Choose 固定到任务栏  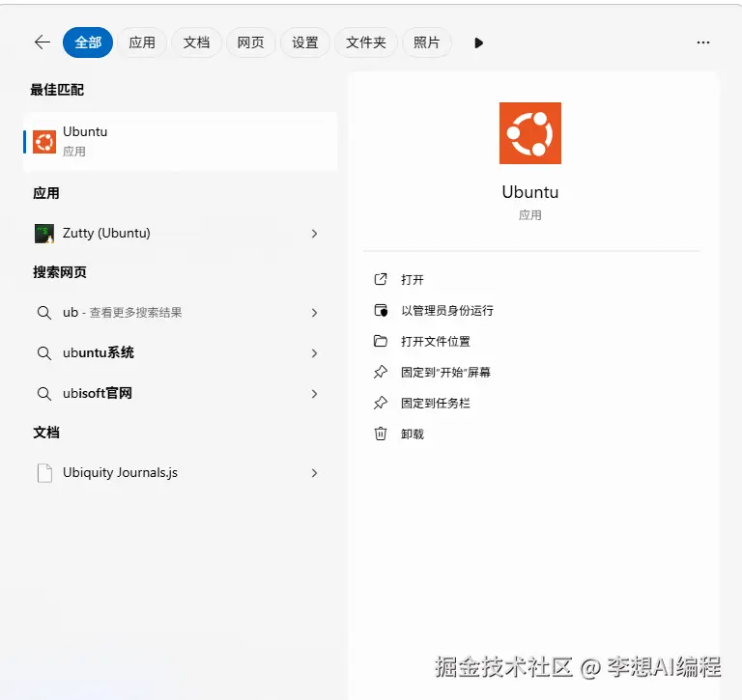tap(436, 403)
